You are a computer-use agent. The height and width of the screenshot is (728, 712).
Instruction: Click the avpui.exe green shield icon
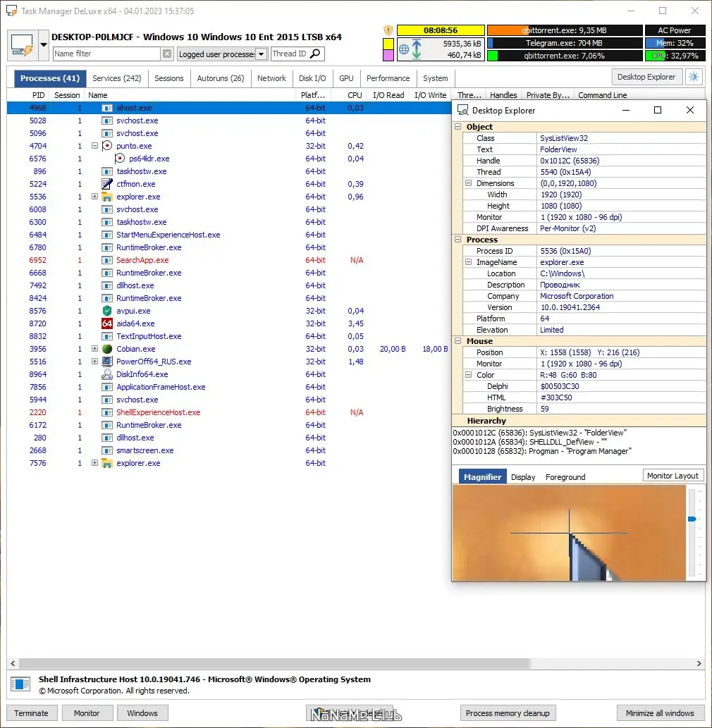107,311
